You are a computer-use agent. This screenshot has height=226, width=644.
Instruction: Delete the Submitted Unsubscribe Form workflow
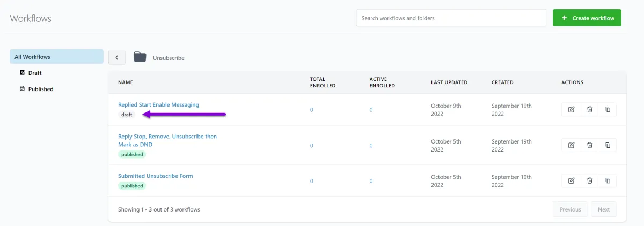[589, 180]
